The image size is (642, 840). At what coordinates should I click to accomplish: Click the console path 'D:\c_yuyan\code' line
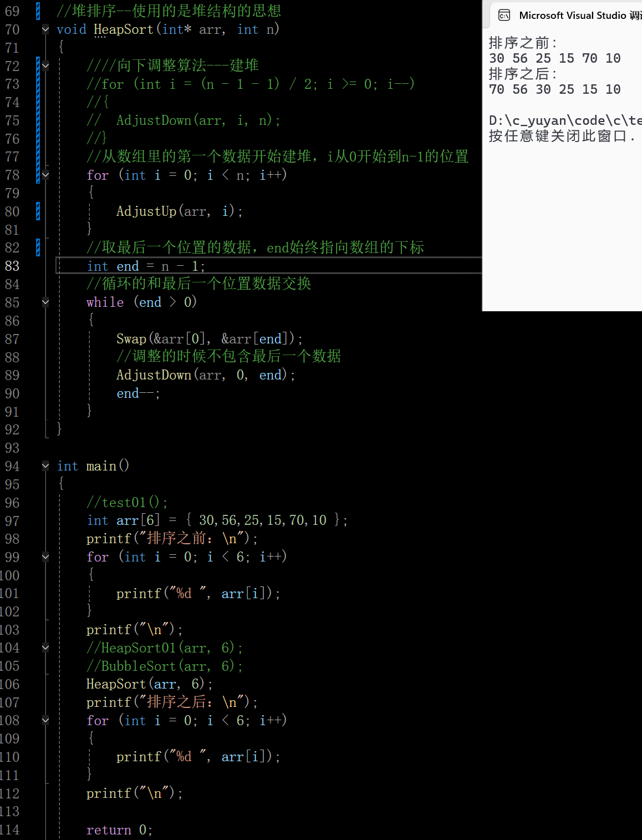point(565,120)
